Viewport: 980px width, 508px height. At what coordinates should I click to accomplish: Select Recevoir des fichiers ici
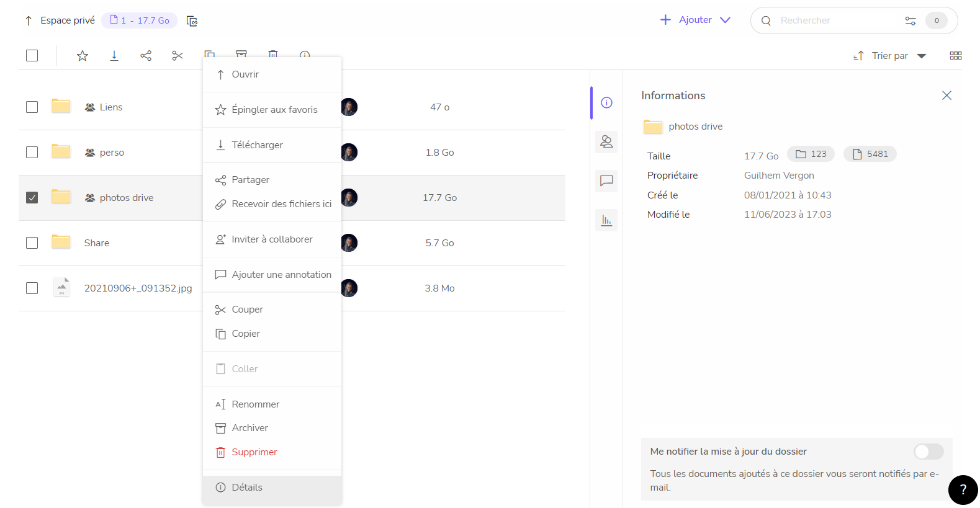click(272, 204)
